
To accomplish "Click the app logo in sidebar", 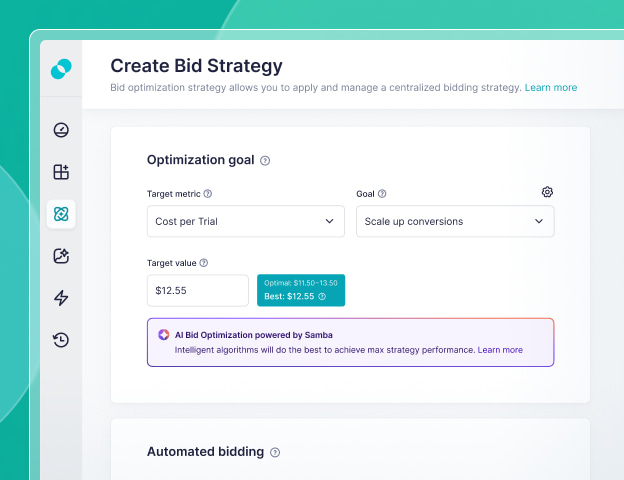I will click(x=61, y=69).
